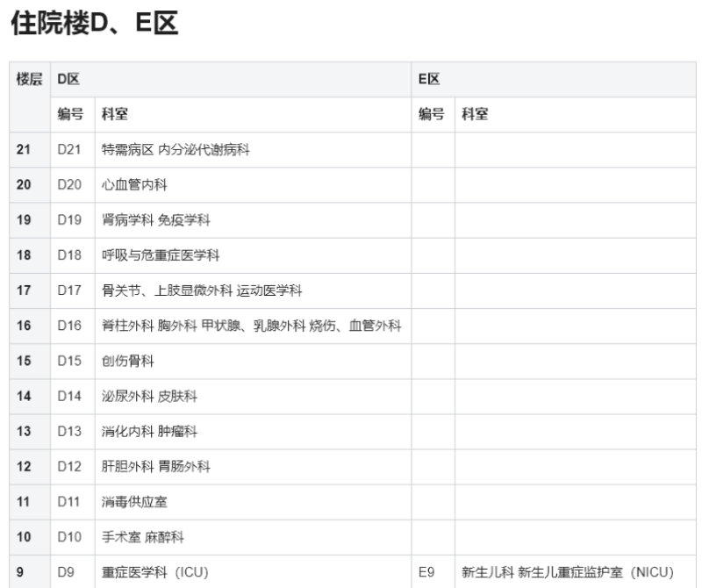Select the 脊柱外科 胸外科 row cell
Viewport: 702px width, 588px height.
(253, 326)
